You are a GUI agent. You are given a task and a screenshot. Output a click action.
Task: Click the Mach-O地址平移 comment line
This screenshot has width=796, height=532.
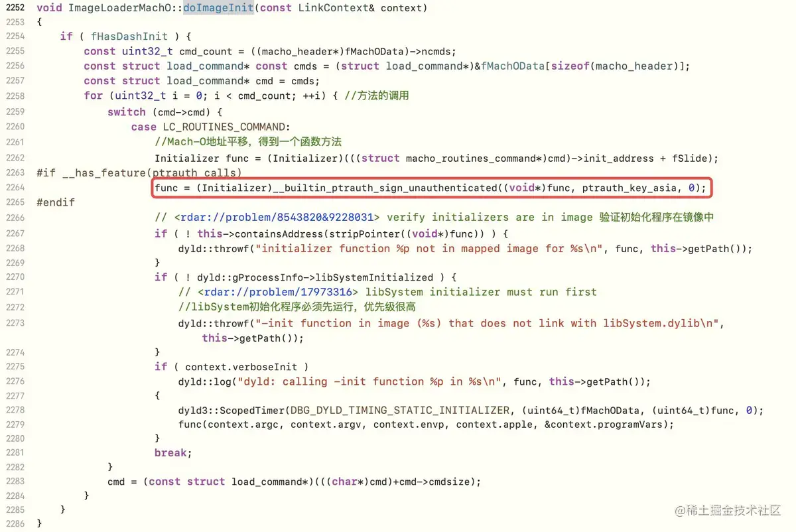click(x=248, y=142)
